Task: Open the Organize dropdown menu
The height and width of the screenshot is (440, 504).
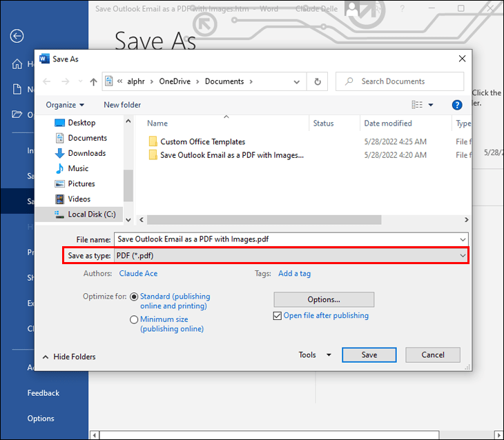Action: (x=65, y=105)
